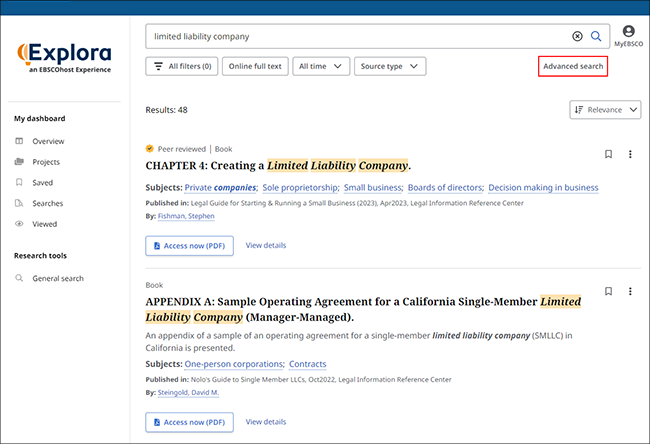Select the Contracts subject link
Screen dimensions: 650x444
308,364
